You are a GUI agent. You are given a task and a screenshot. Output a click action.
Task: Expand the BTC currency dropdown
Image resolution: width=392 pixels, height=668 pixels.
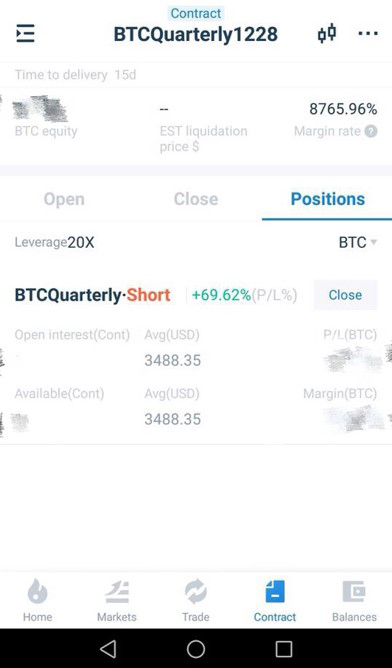358,242
